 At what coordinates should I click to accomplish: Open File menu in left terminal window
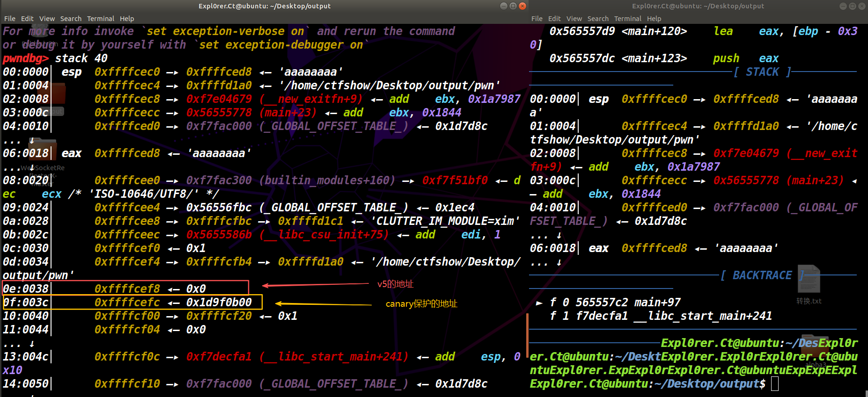9,19
